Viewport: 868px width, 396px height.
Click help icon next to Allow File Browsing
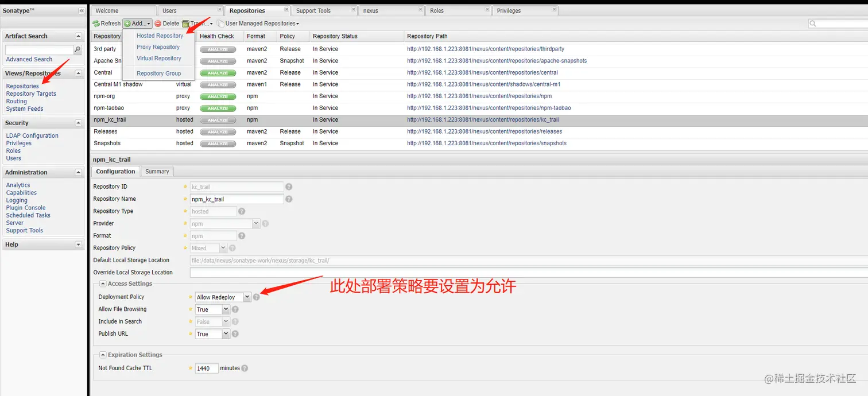pyautogui.click(x=235, y=309)
